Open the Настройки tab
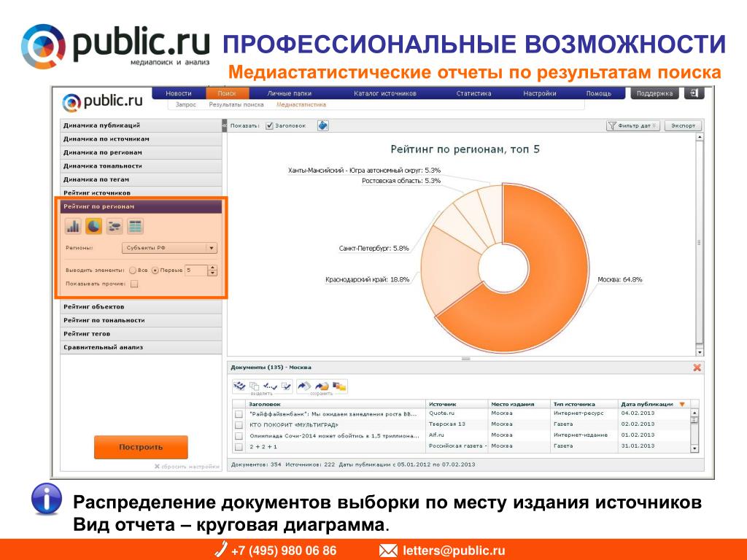 540,93
